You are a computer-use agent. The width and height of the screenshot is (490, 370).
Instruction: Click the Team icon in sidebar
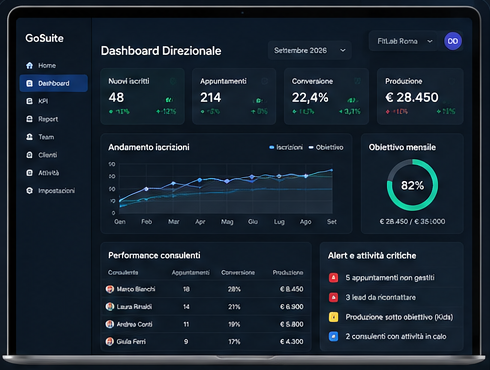[29, 137]
